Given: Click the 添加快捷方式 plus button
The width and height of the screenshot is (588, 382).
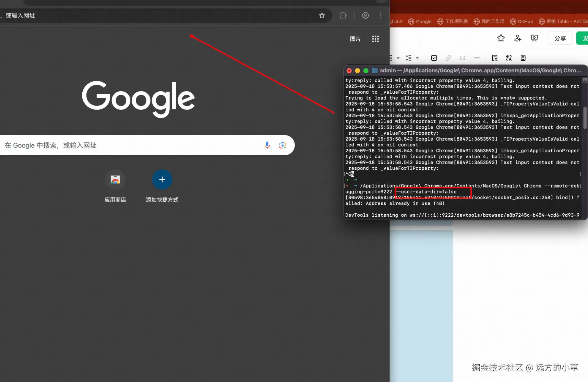Looking at the screenshot, I should (x=162, y=179).
